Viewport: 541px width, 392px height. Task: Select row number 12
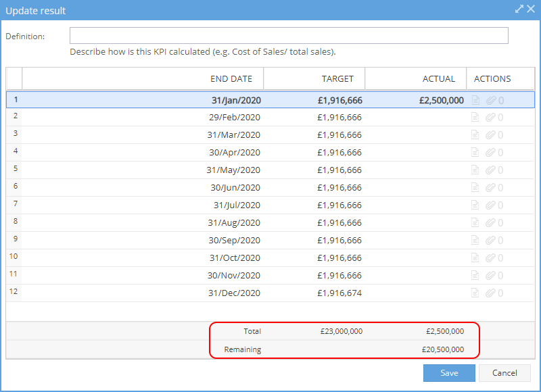(x=14, y=292)
